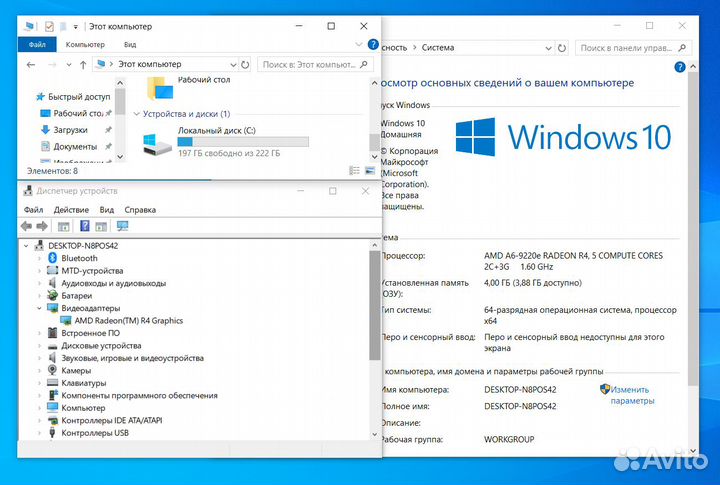
Task: Collapse the Видеоадаптеры tree node
Action: pyautogui.click(x=39, y=308)
